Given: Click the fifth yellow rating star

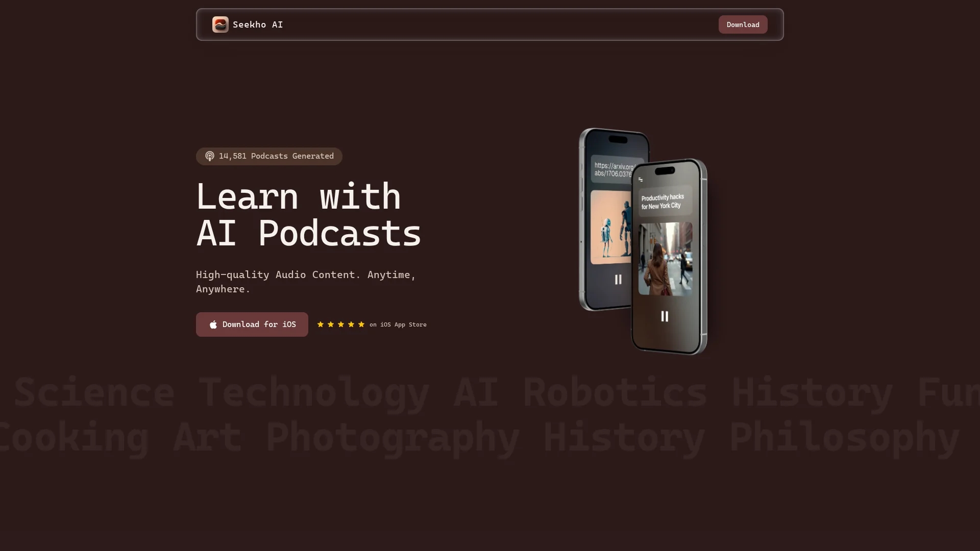Looking at the screenshot, I should pyautogui.click(x=361, y=324).
